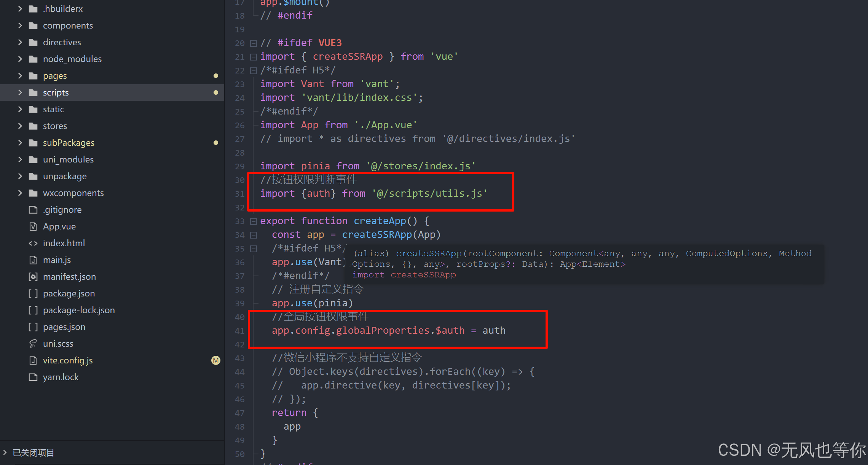Open pages.json in the file tree
The width and height of the screenshot is (868, 465).
click(64, 327)
